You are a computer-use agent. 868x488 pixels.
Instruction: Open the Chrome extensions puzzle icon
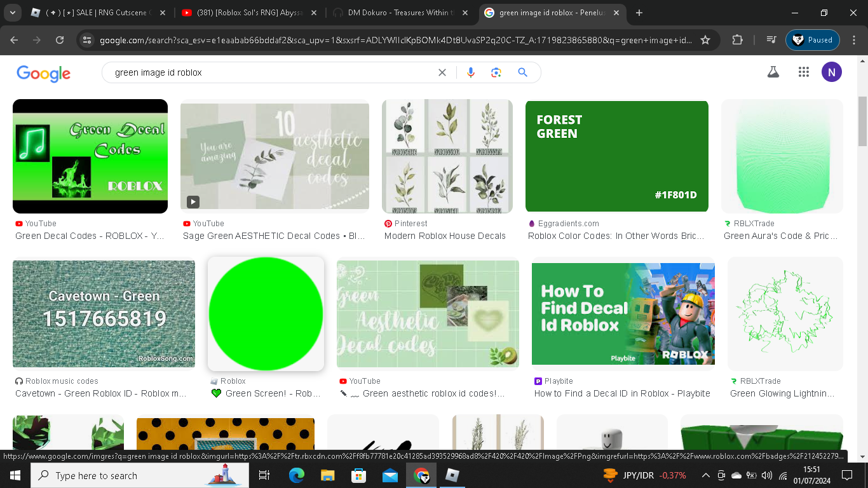point(737,40)
